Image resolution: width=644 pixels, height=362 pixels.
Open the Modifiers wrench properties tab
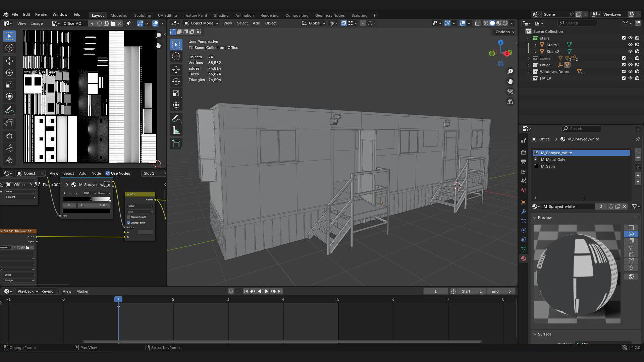pos(523,212)
